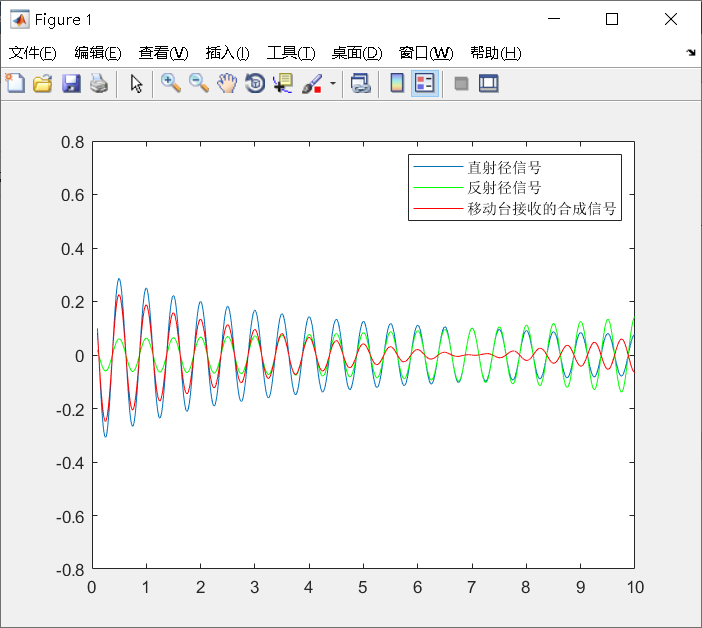
Task: Print the figure with printer icon
Action: [x=99, y=84]
